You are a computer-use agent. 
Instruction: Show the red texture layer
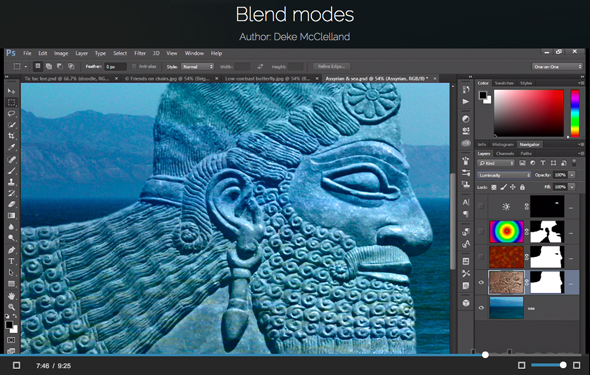pyautogui.click(x=481, y=257)
